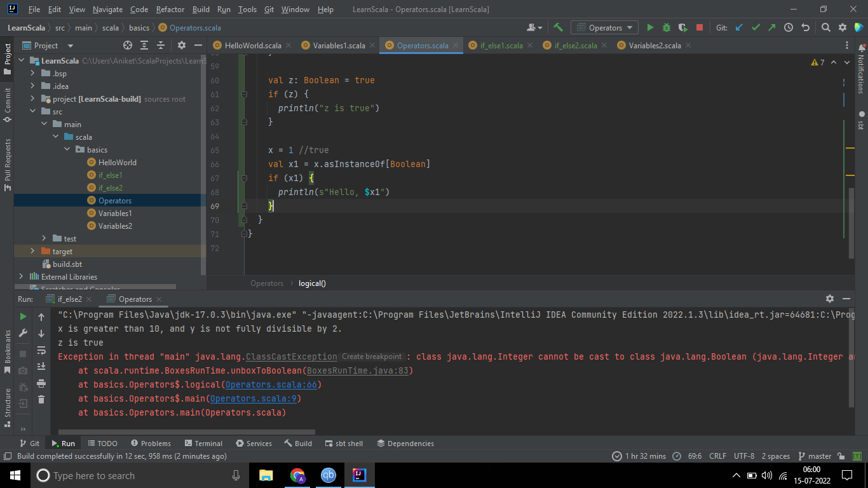Switch to if_else2 run tab
This screenshot has width=868, height=488.
tap(69, 299)
